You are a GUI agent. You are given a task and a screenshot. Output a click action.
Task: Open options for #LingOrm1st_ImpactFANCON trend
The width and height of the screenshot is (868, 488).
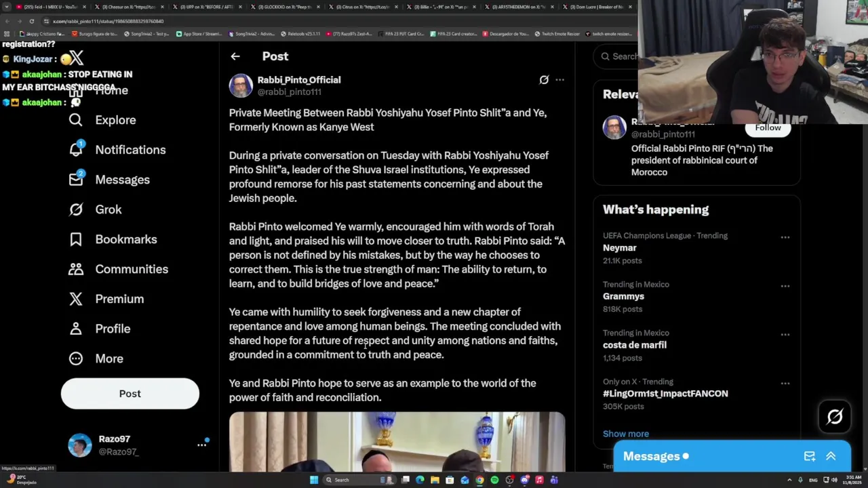[x=785, y=384]
